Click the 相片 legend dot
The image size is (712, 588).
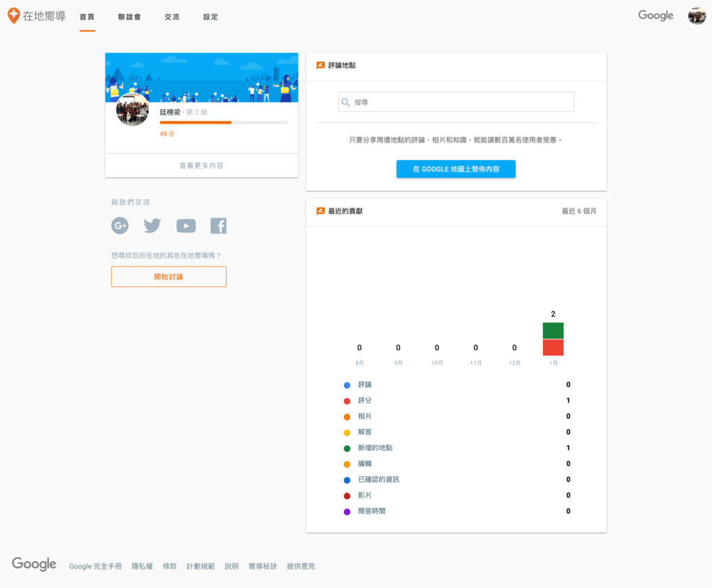[x=347, y=417]
